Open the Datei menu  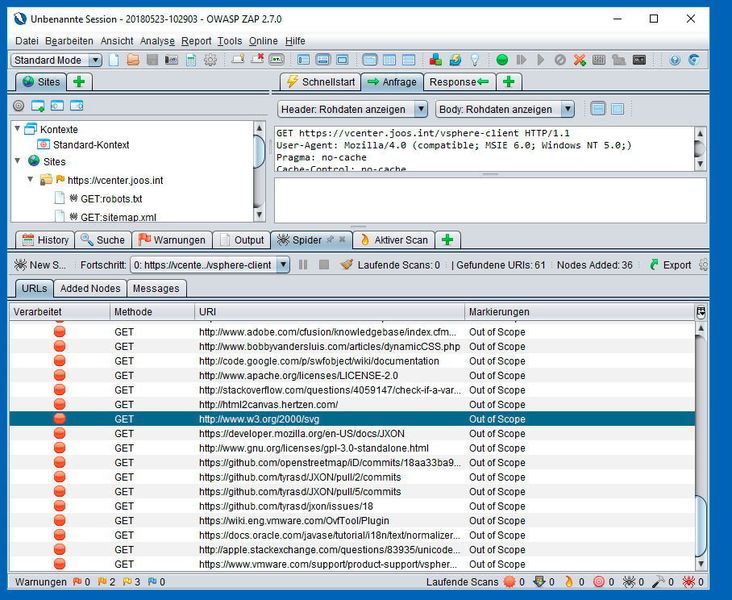27,41
